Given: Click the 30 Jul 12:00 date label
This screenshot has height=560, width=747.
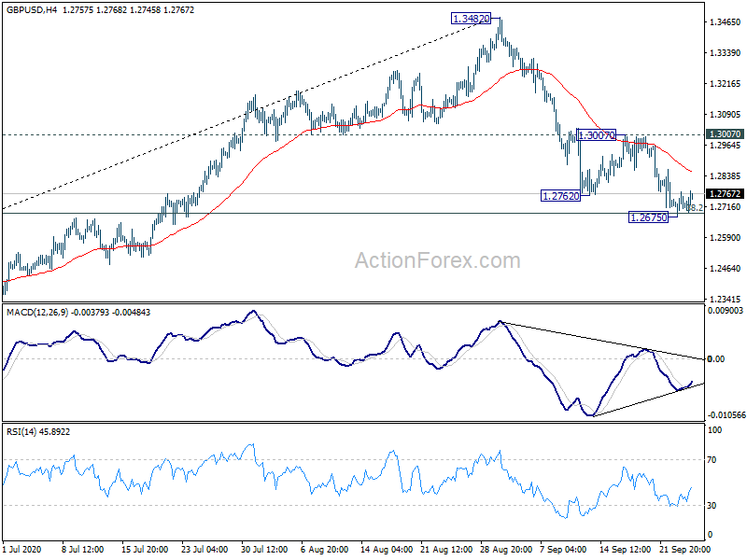Looking at the screenshot, I should [x=264, y=550].
